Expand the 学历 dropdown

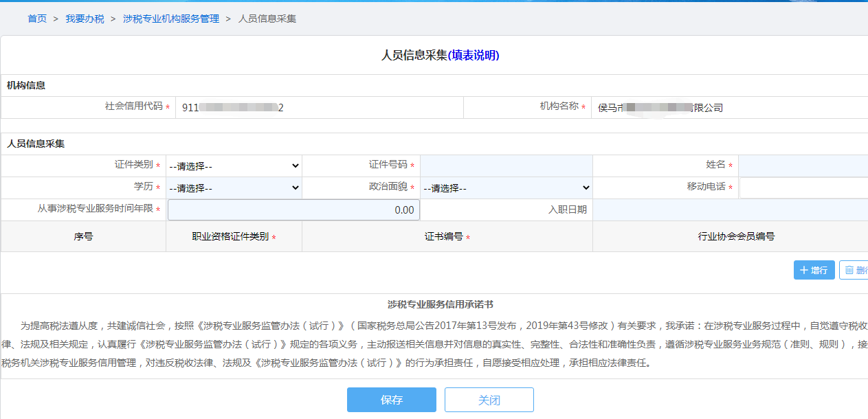pyautogui.click(x=234, y=188)
